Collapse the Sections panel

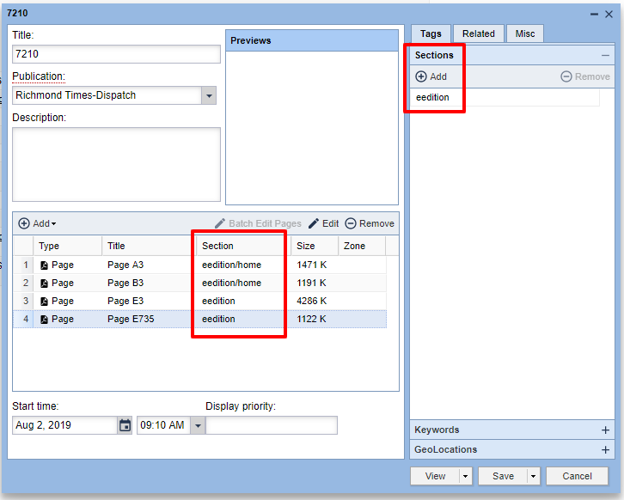pos(605,56)
